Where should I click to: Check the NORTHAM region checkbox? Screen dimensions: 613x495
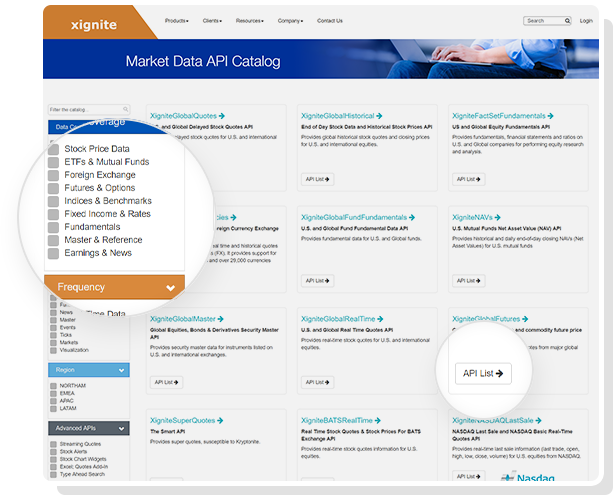tap(53, 386)
